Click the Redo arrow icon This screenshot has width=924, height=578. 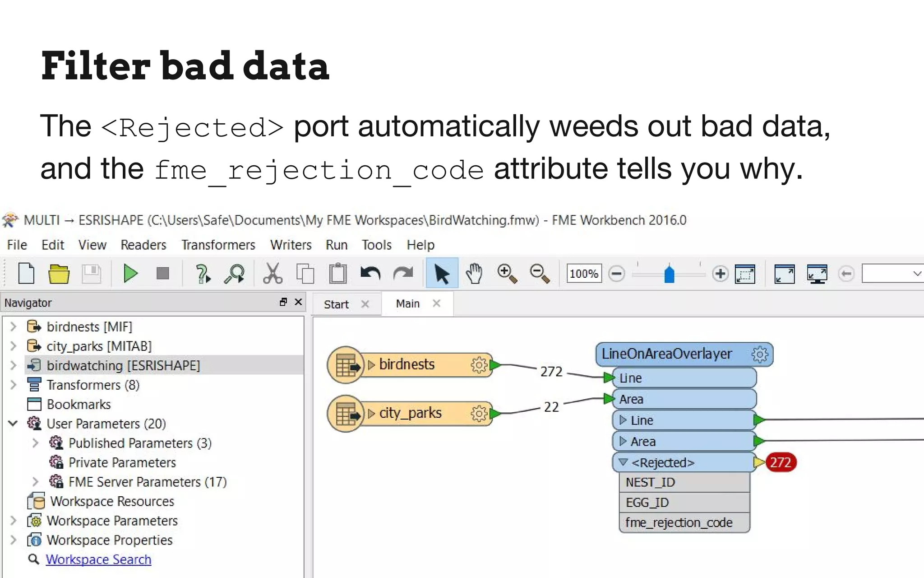click(x=403, y=274)
